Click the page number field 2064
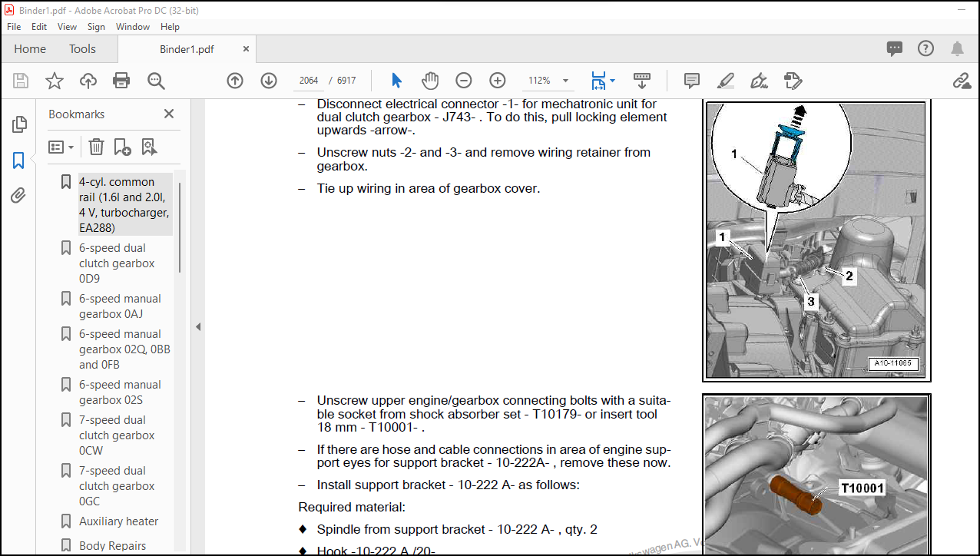Image resolution: width=980 pixels, height=556 pixels. (x=309, y=81)
